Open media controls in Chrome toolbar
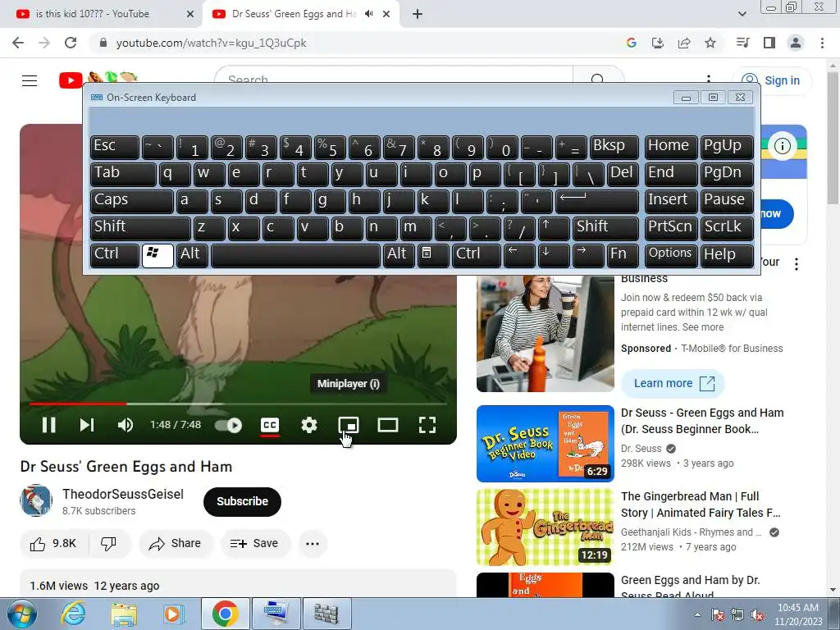The image size is (840, 630). pyautogui.click(x=742, y=43)
